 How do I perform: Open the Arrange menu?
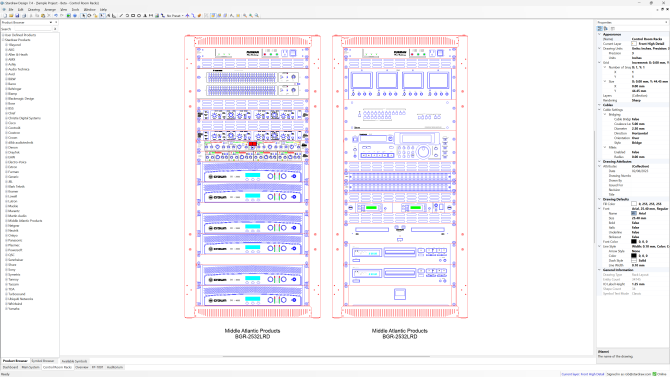pyautogui.click(x=50, y=9)
